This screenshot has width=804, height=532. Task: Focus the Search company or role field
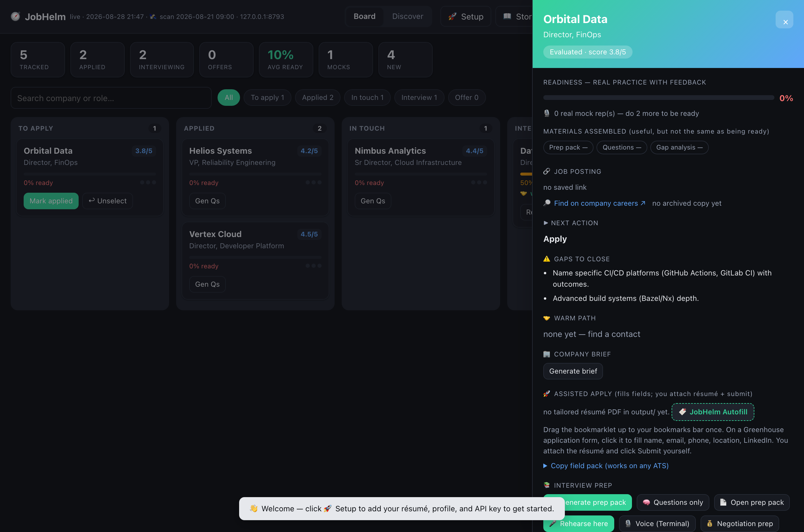point(111,98)
